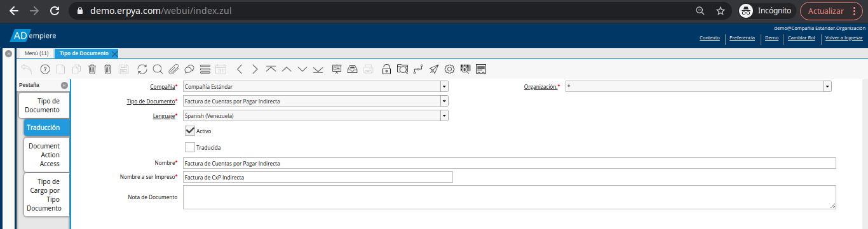Click the Refresh icon in toolbar

click(142, 69)
